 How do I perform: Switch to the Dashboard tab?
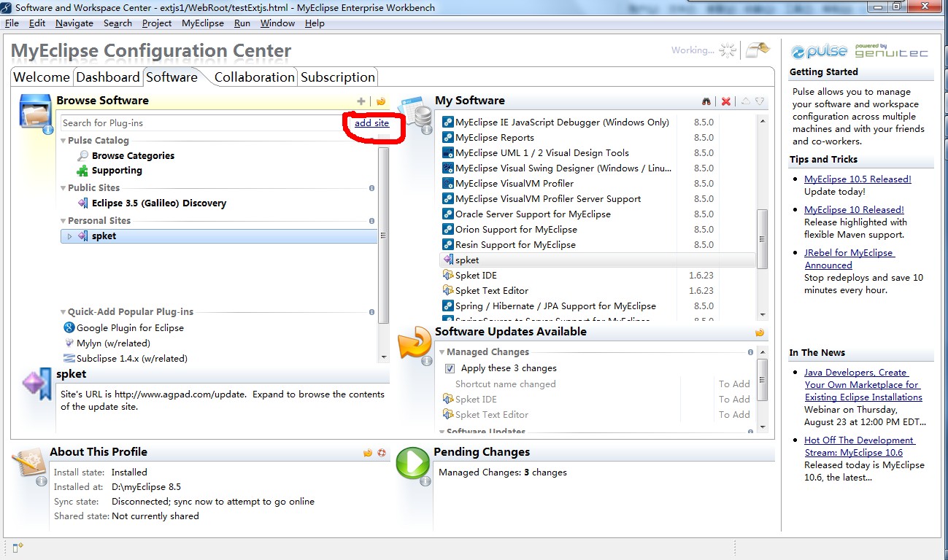[x=107, y=77]
